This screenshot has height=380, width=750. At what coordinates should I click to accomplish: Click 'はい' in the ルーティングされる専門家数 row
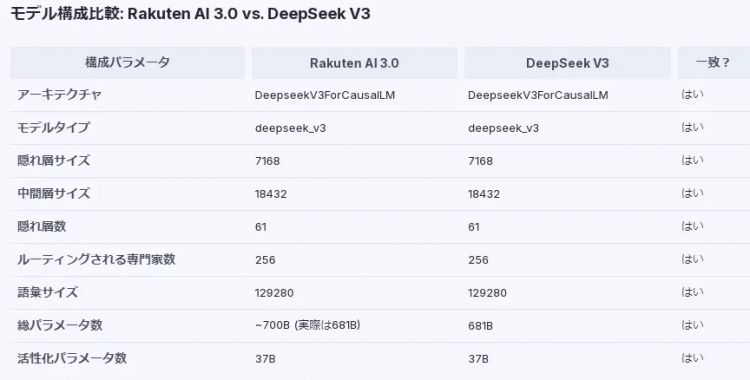[x=693, y=259]
